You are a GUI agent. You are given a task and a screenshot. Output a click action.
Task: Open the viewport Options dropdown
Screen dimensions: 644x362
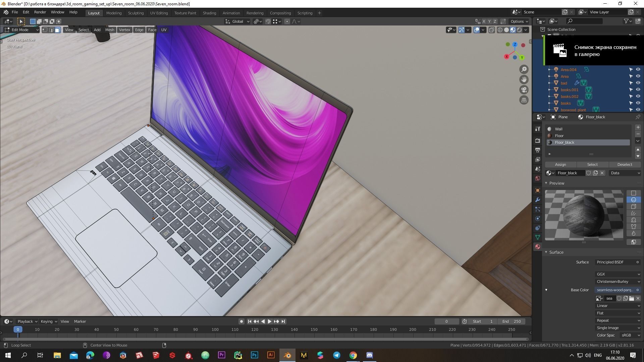coord(519,21)
